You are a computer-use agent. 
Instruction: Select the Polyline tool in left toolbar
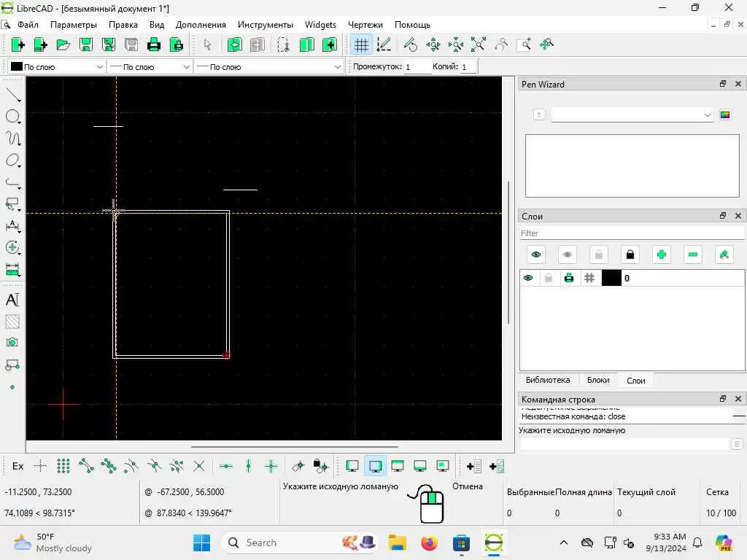[13, 182]
